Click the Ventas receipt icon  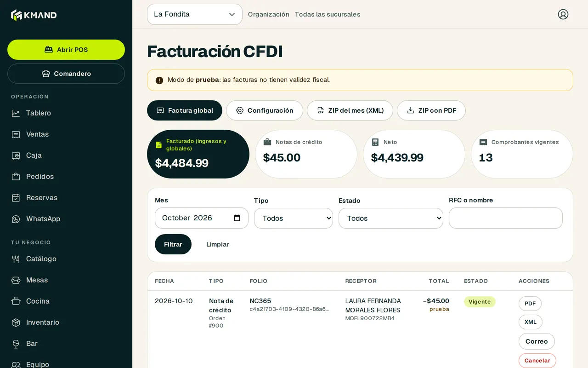(16, 134)
